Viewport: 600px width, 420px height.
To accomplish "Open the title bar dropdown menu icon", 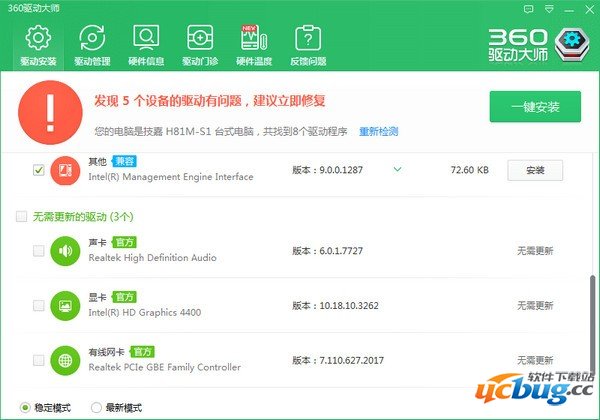I will (x=549, y=9).
